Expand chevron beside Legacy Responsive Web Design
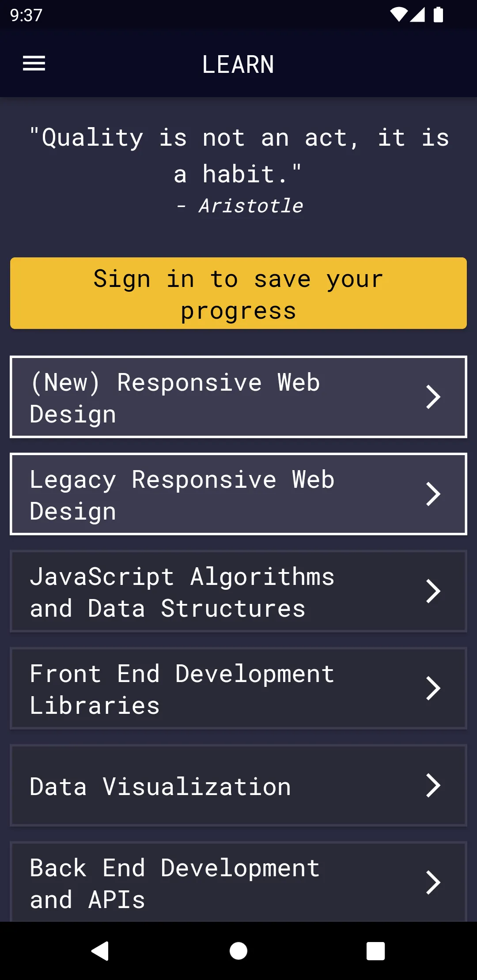Screen dimensions: 477x980 pos(433,494)
